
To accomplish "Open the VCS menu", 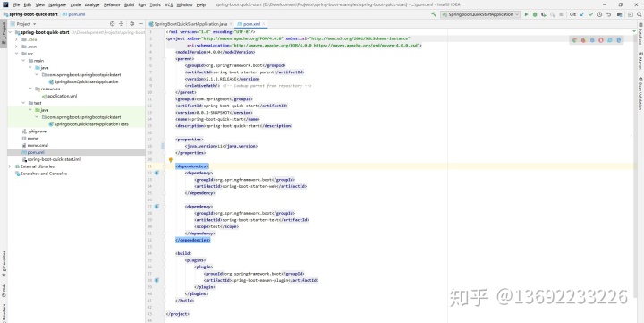I will 168,5.
